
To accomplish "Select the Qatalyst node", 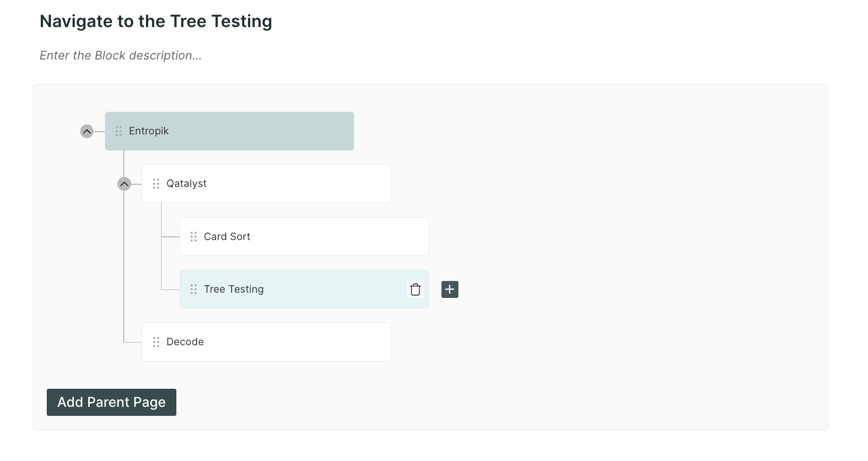I will tap(267, 184).
